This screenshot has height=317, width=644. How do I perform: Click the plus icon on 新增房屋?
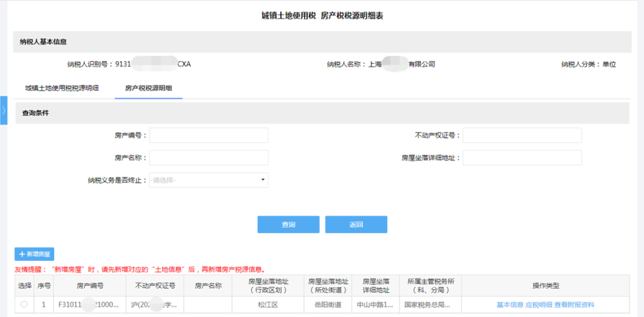tap(22, 254)
